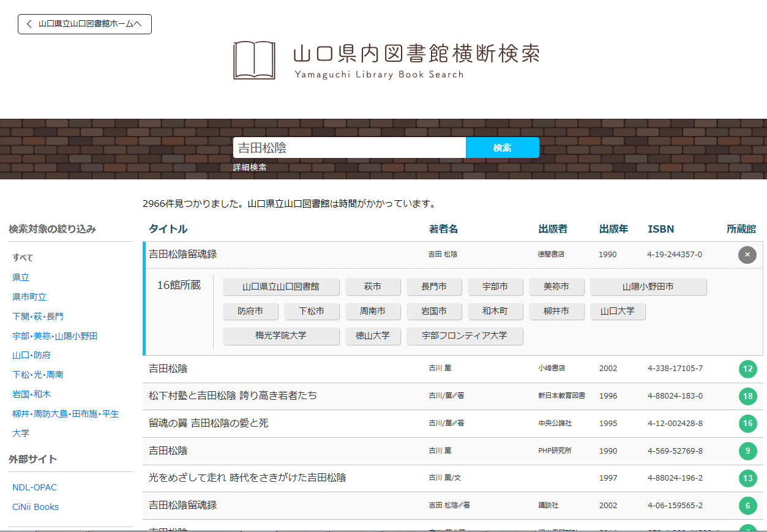Open the green 6 holdings badge
The width and height of the screenshot is (767, 532).
tap(747, 506)
